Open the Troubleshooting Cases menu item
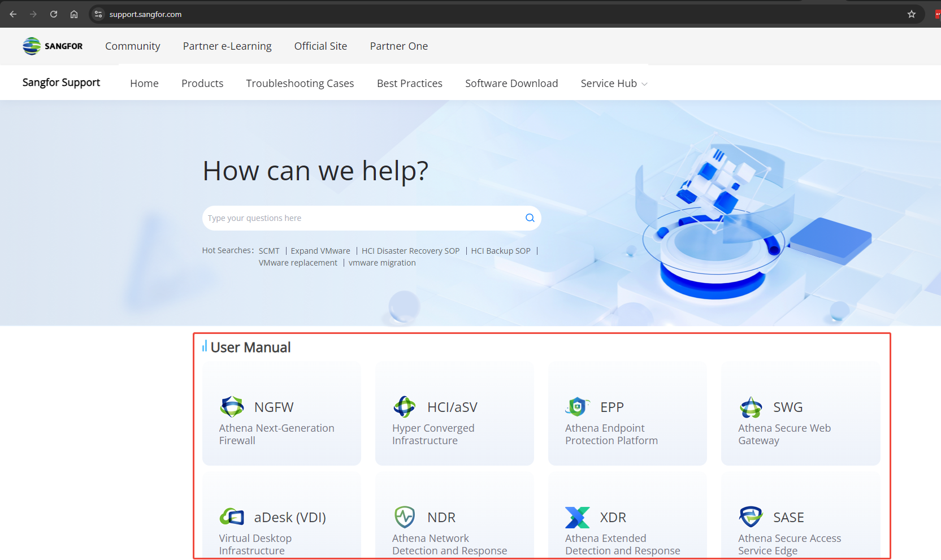Viewport: 941px width, 560px height. coord(300,84)
